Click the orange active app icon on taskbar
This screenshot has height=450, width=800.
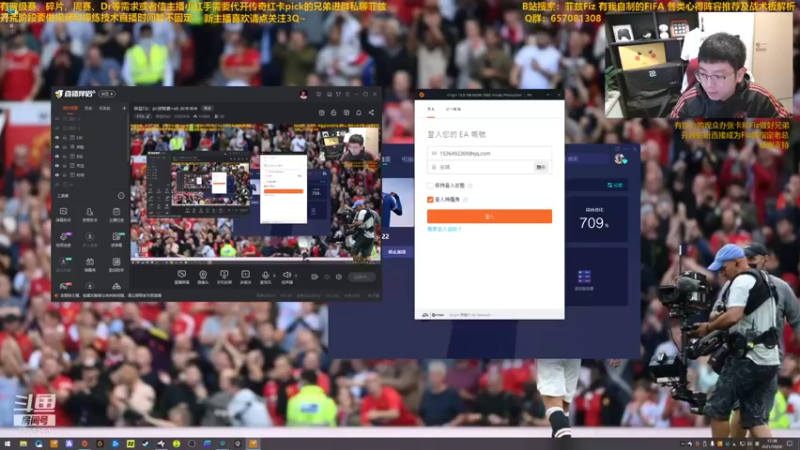click(x=253, y=444)
